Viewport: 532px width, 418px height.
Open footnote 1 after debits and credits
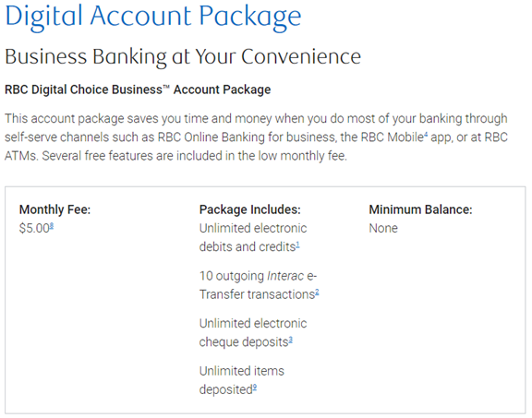tap(297, 245)
